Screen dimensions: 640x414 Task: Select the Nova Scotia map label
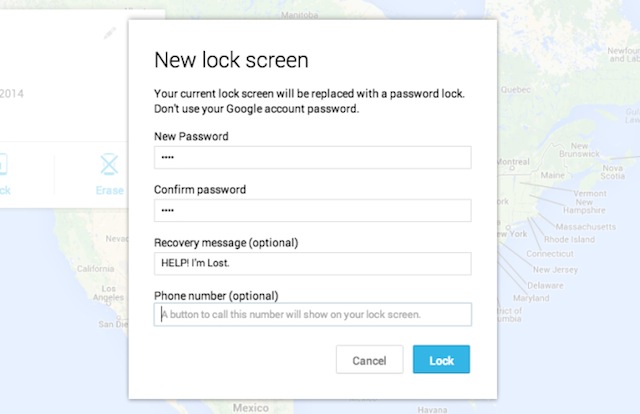coord(612,172)
